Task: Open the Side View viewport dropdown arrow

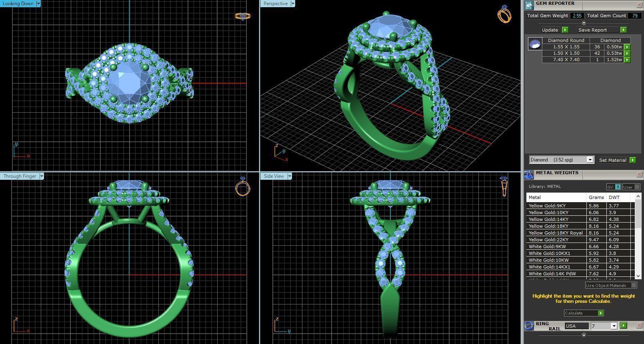Action: [x=289, y=176]
